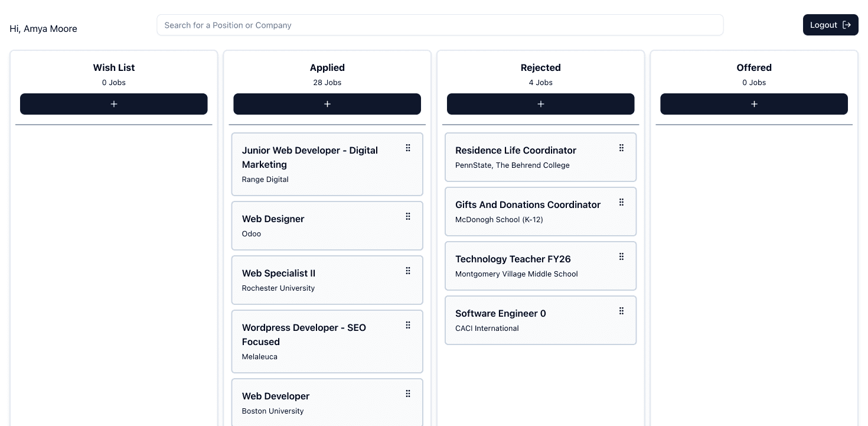Click the drag handle on Residence Life Coordinator card
Screen dimensions: 868x426
point(621,148)
